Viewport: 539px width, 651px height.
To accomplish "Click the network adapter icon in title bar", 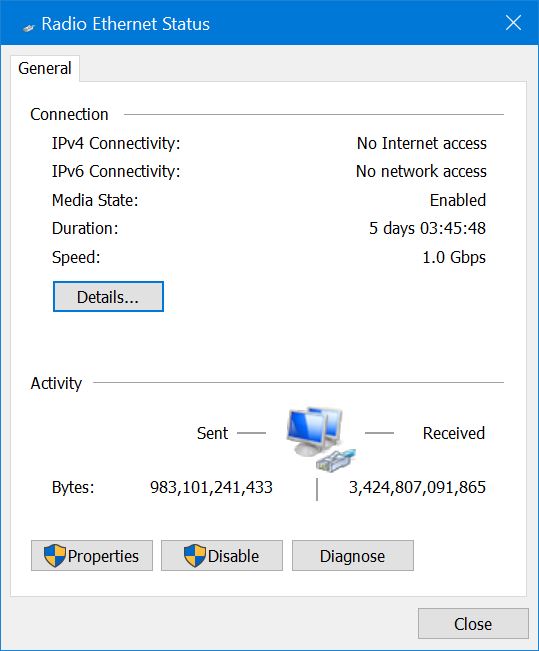I will [x=28, y=27].
